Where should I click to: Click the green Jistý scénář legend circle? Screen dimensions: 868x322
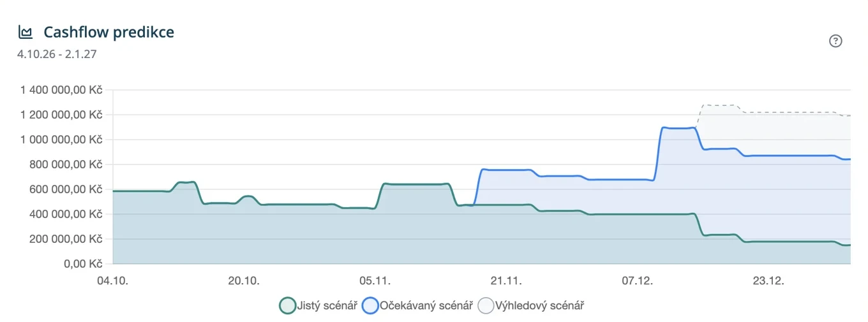point(288,306)
